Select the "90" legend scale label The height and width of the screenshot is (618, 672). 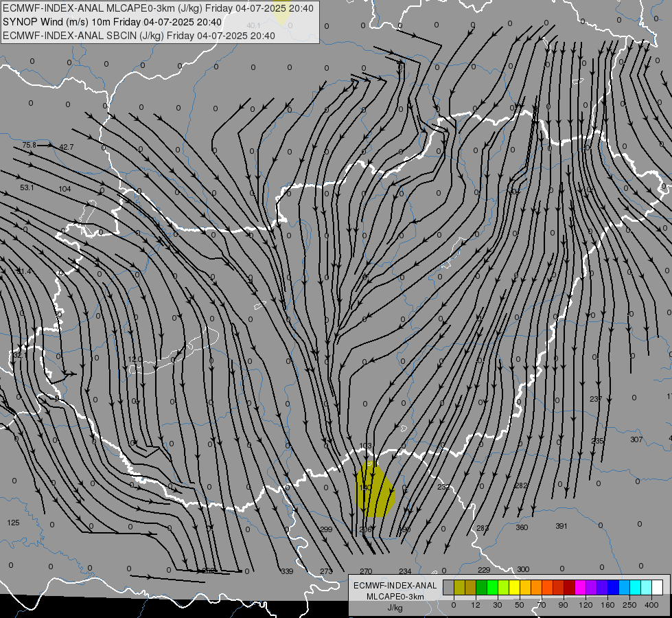pos(563,605)
